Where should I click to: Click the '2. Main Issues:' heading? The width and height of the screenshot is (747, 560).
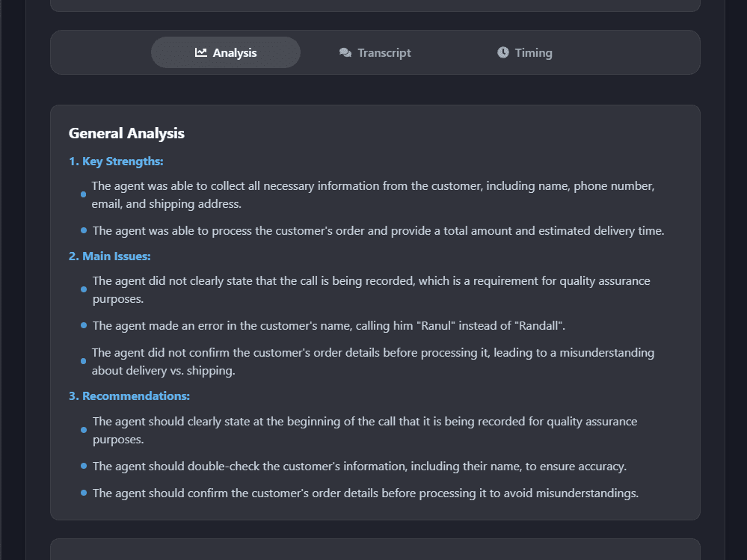tap(110, 256)
